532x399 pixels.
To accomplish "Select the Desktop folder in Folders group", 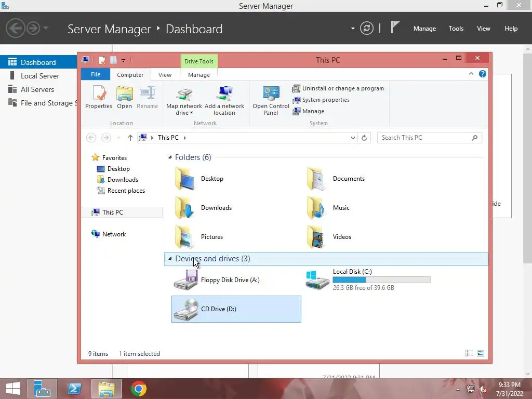I will pyautogui.click(x=199, y=179).
